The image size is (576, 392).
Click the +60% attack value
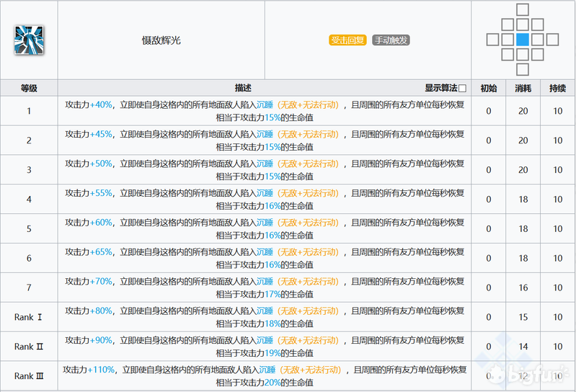pos(101,223)
